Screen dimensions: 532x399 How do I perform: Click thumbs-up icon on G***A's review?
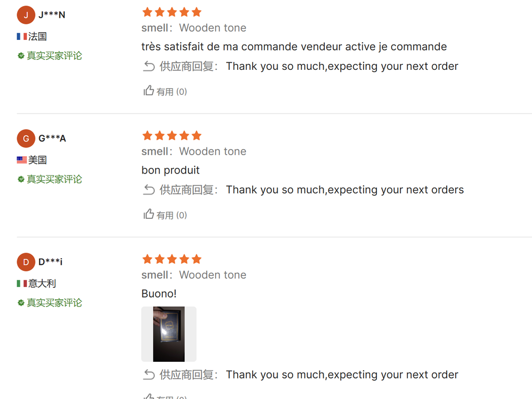149,214
